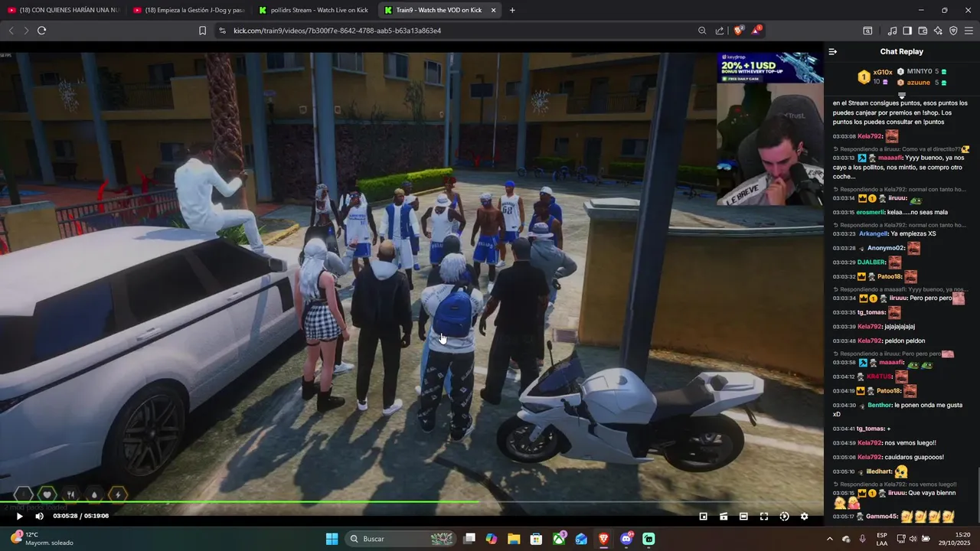Close the Train9 VOD tab
Screen dimensions: 980x551
493,10
